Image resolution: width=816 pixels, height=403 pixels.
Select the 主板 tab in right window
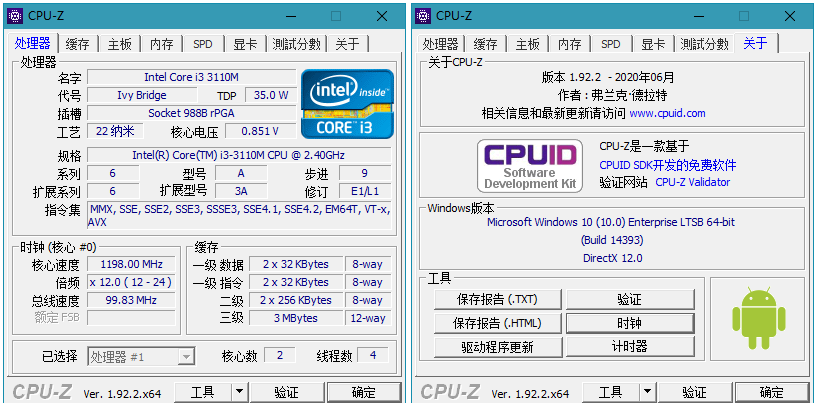(528, 44)
